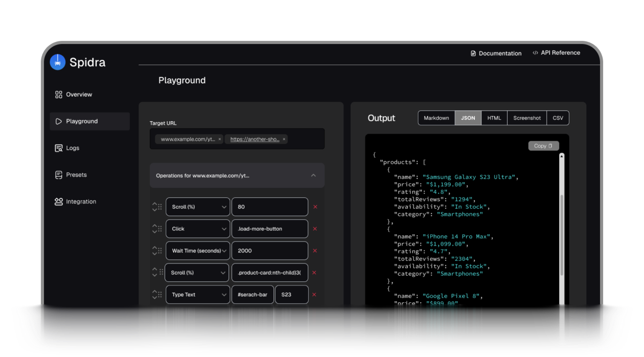
Task: Click the Spidra logo icon
Action: point(58,62)
